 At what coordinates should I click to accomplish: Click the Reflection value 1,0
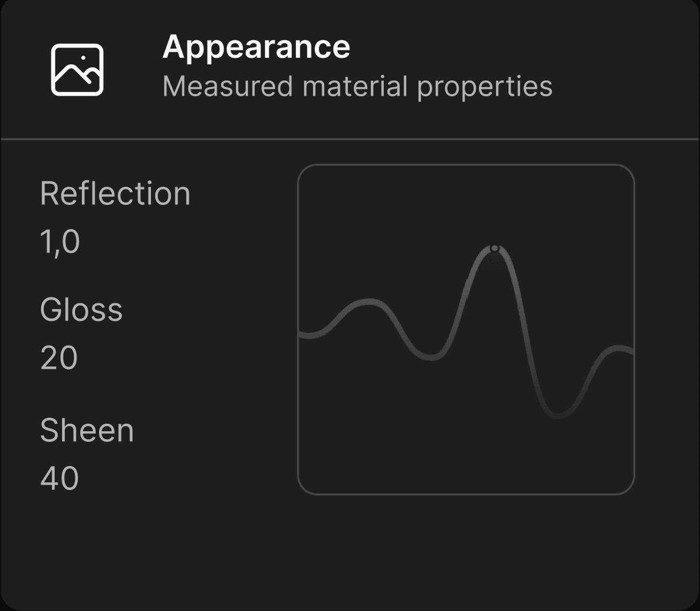60,242
